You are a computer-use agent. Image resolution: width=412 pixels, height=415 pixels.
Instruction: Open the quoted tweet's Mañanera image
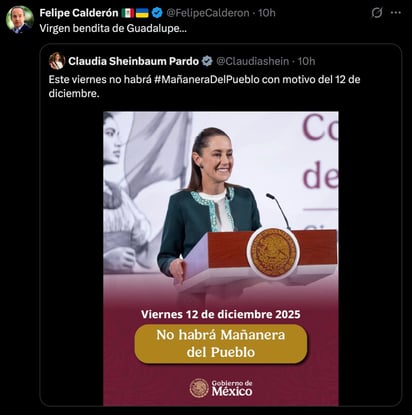[x=221, y=258]
